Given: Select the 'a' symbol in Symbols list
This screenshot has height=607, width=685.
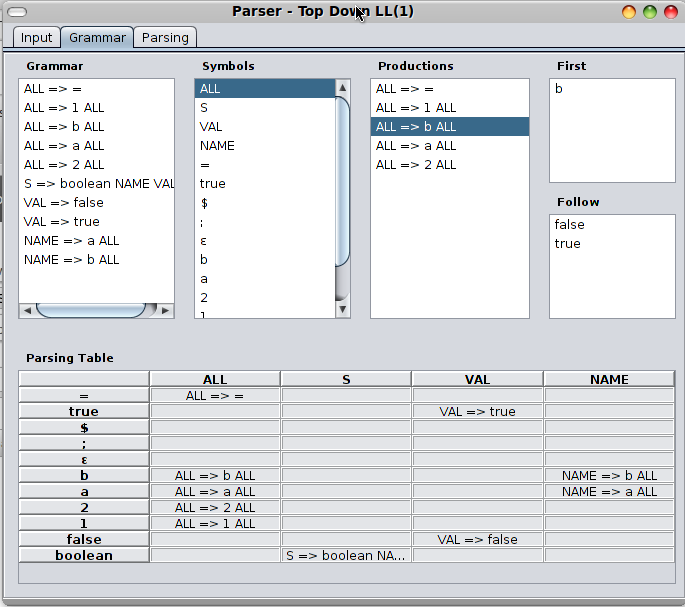Looking at the screenshot, I should pyautogui.click(x=265, y=279).
